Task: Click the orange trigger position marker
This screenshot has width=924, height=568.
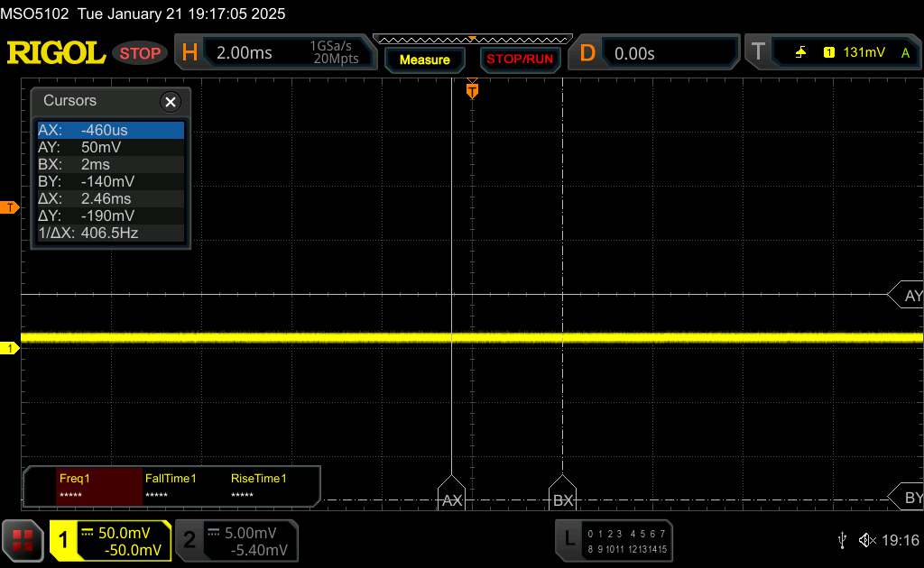Action: (471, 90)
